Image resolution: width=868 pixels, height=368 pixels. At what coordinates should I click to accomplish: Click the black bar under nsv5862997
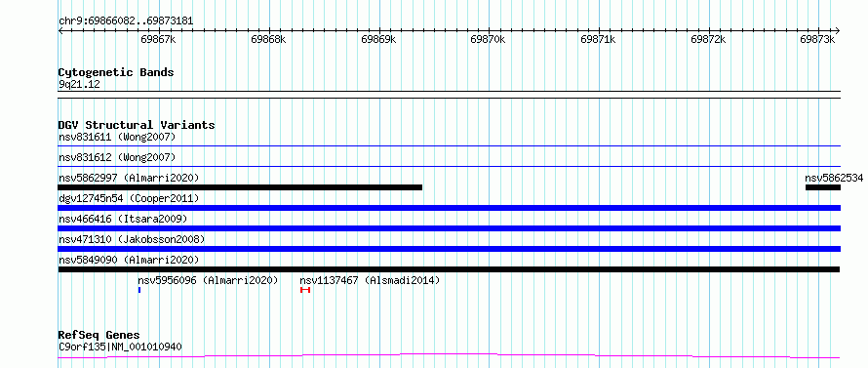(x=240, y=187)
